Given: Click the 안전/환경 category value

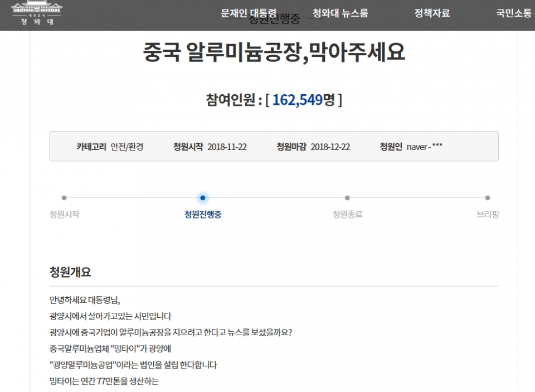Looking at the screenshot, I should pos(127,147).
